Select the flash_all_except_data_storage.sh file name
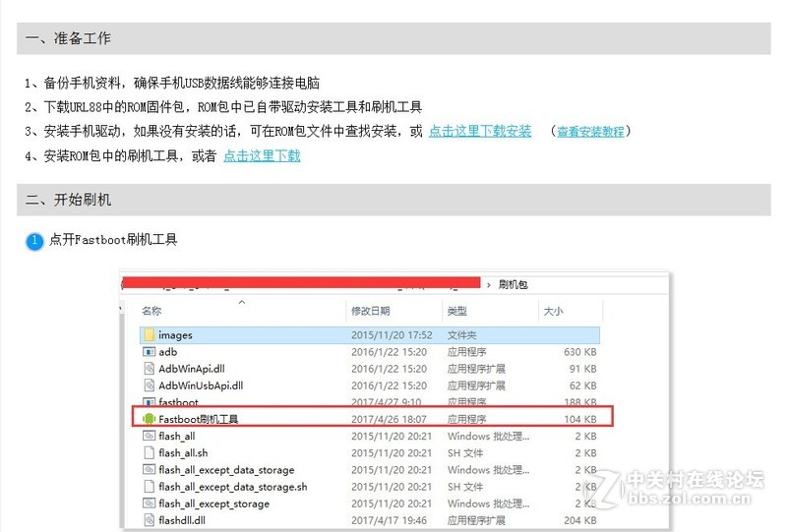Screen dimensions: 787x532 (233, 487)
